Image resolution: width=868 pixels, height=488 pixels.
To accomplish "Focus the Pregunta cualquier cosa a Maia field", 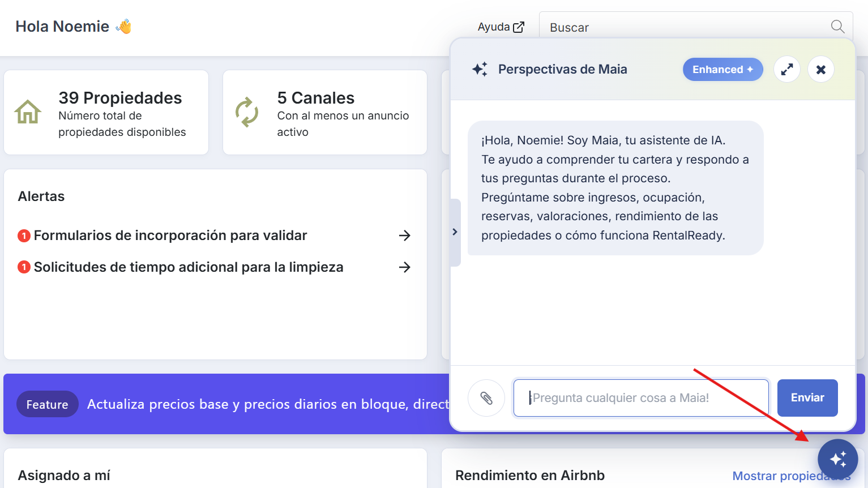I will point(641,398).
